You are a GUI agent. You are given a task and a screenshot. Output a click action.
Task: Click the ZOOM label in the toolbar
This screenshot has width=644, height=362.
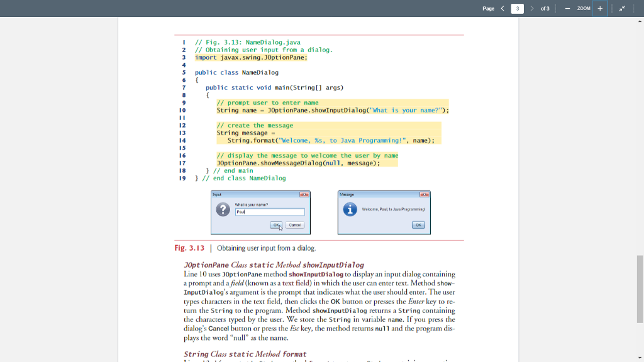584,9
